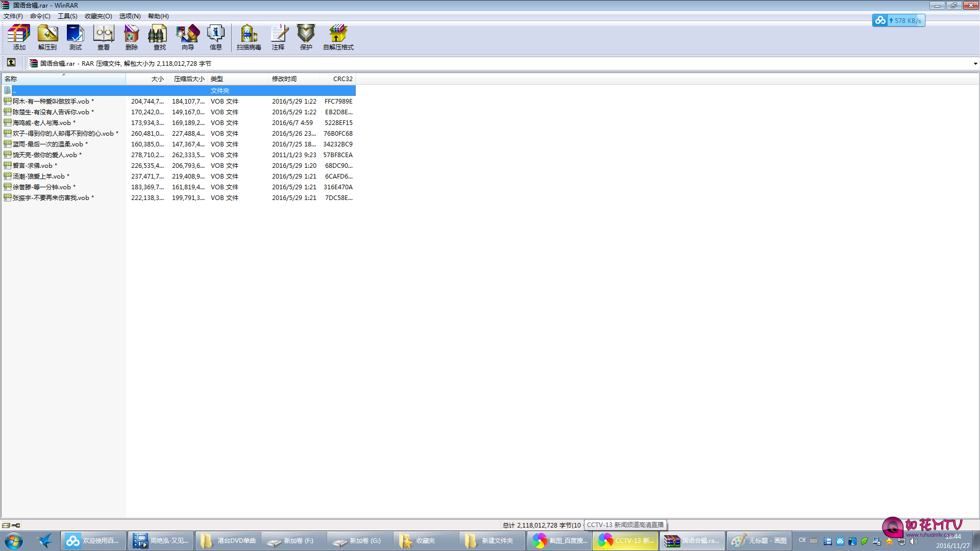Switch to 新加卷 (F:) taskbar item
Viewport: 980px width, 551px height.
(x=294, y=541)
